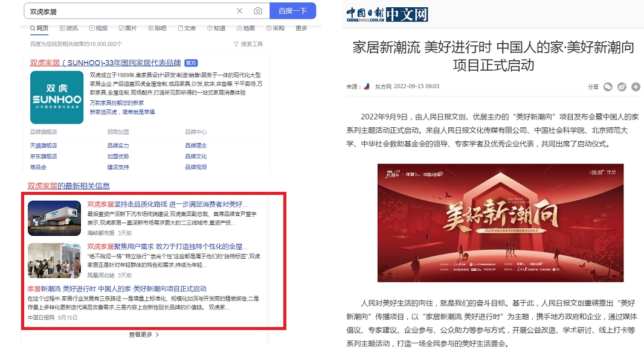The height and width of the screenshot is (362, 644).
Task: Switch to the 采购 tab
Action: 275,28
